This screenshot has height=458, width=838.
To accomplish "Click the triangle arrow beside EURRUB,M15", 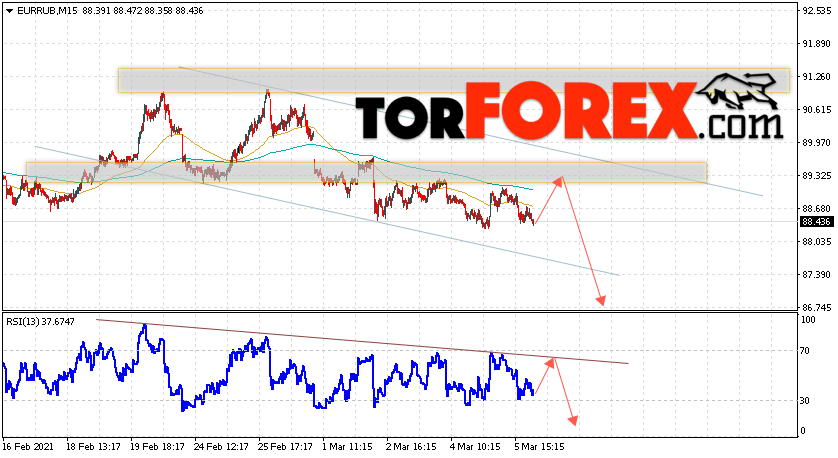I will click(x=9, y=11).
